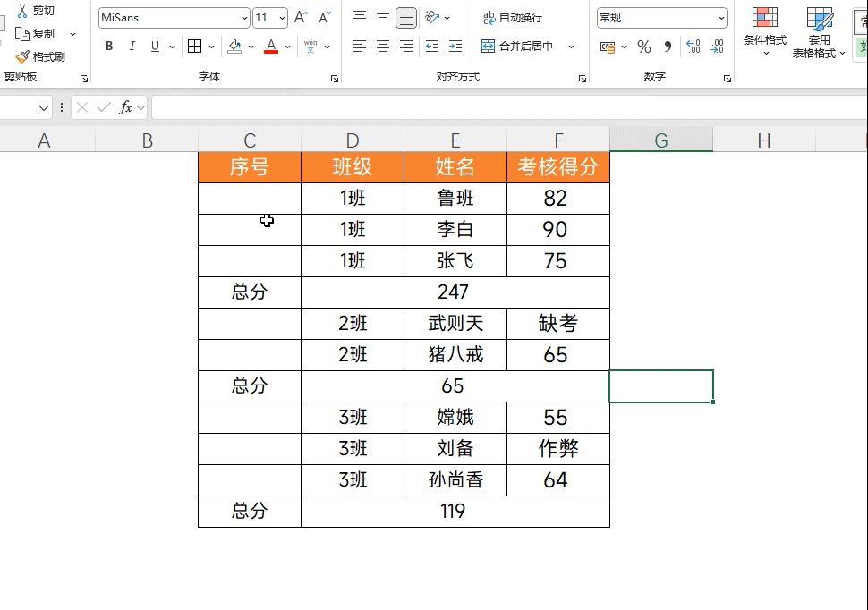Image resolution: width=868 pixels, height=610 pixels.
Task: Select column G header
Action: coord(661,140)
